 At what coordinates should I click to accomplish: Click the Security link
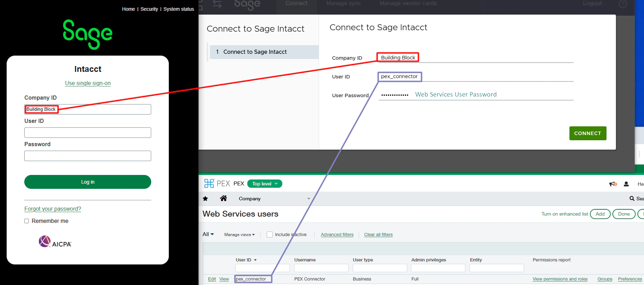pyautogui.click(x=149, y=9)
